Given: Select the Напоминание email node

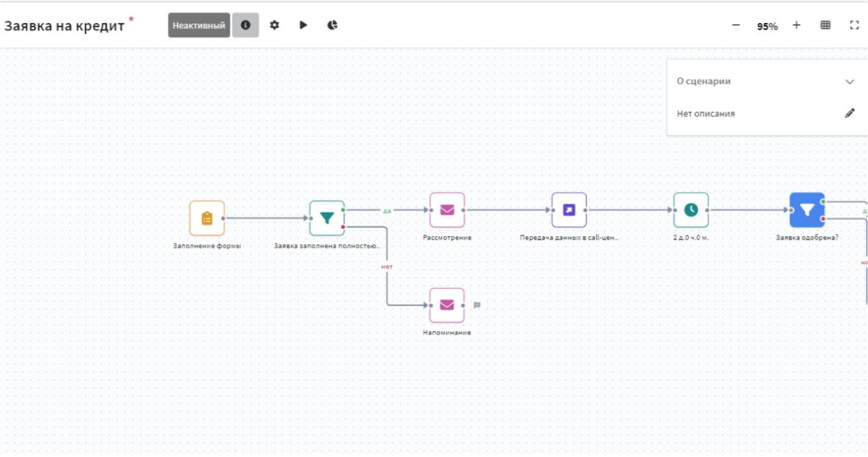Looking at the screenshot, I should tap(447, 305).
